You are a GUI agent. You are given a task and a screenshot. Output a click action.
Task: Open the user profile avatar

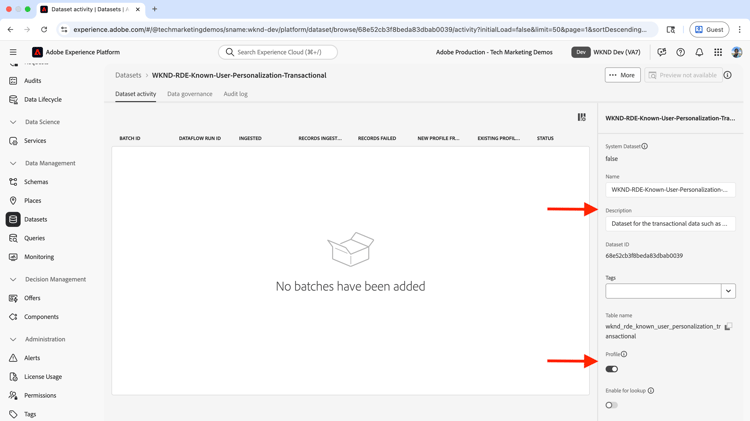click(x=737, y=52)
